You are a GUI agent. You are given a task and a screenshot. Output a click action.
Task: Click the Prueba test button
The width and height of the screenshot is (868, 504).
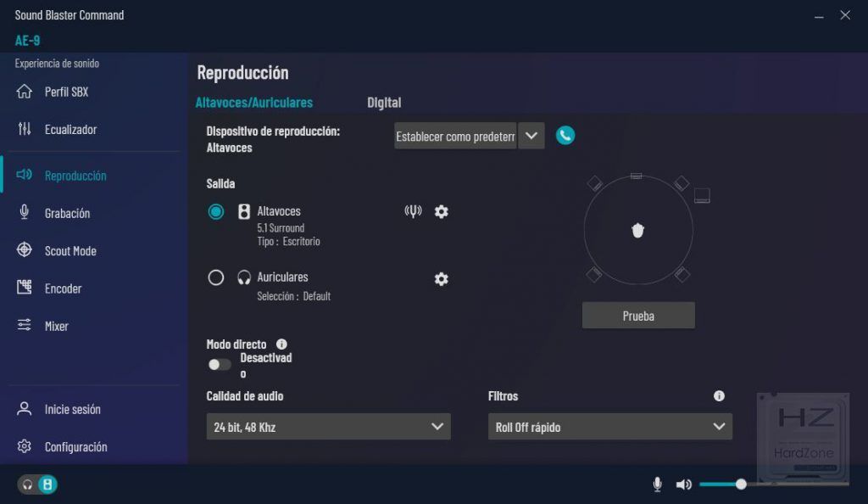pyautogui.click(x=638, y=315)
